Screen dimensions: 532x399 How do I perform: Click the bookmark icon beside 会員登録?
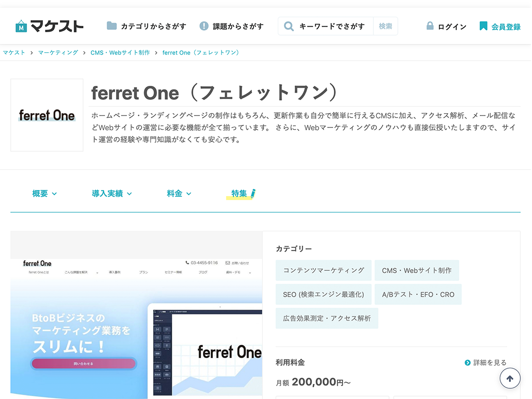tap(483, 26)
